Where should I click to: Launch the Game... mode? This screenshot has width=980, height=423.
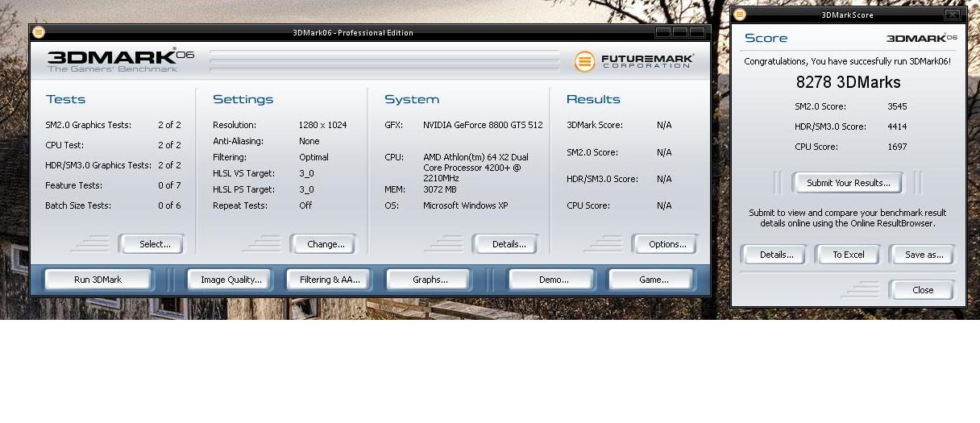[653, 280]
